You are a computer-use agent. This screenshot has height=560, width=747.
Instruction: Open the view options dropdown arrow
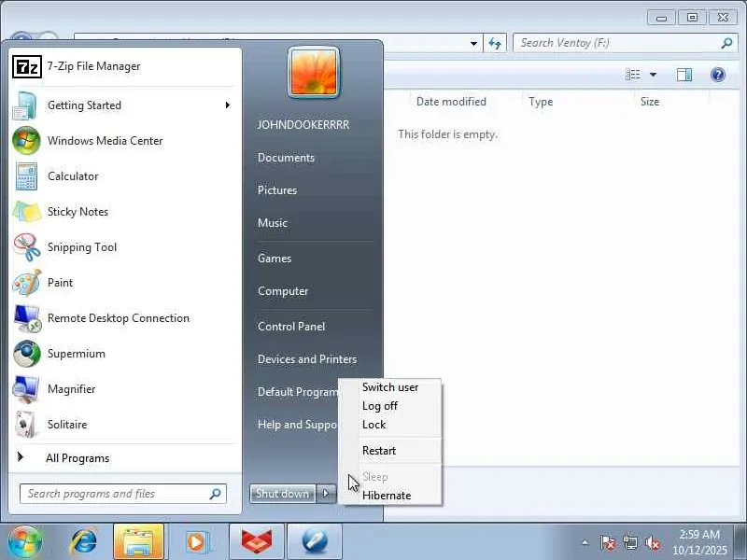[x=653, y=75]
